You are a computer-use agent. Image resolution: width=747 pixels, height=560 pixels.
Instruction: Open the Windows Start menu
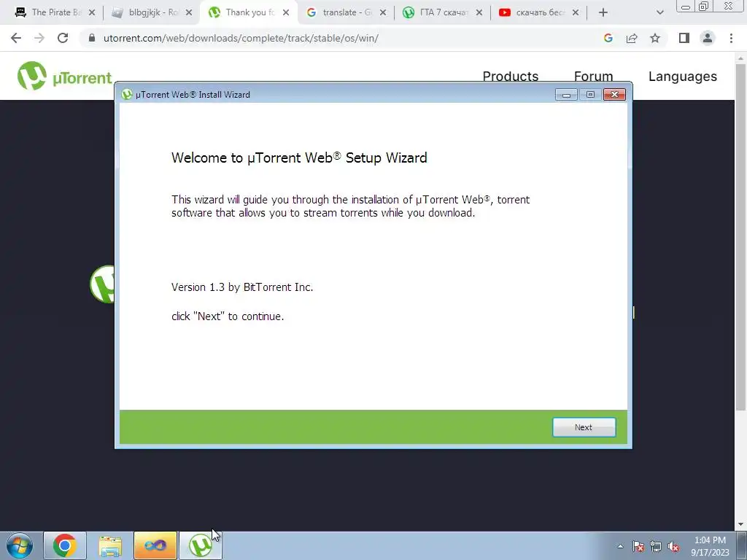click(19, 545)
